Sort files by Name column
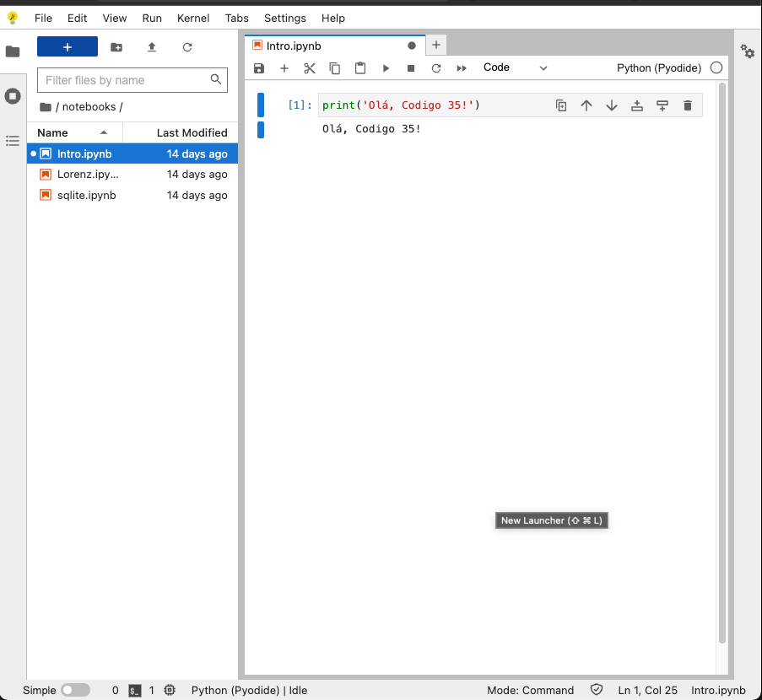 74,132
